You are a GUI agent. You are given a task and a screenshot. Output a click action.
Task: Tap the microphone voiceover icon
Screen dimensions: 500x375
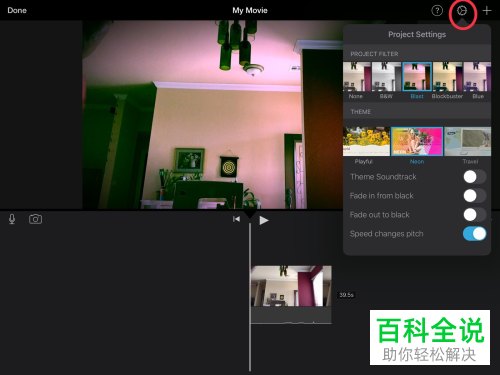[x=12, y=219]
